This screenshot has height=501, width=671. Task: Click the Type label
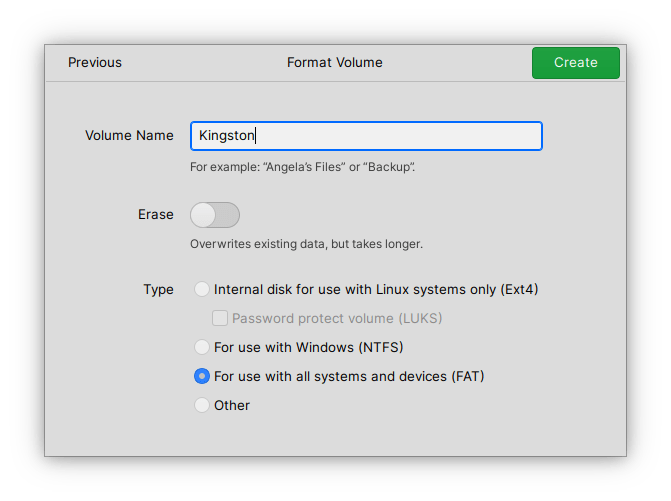coord(158,290)
